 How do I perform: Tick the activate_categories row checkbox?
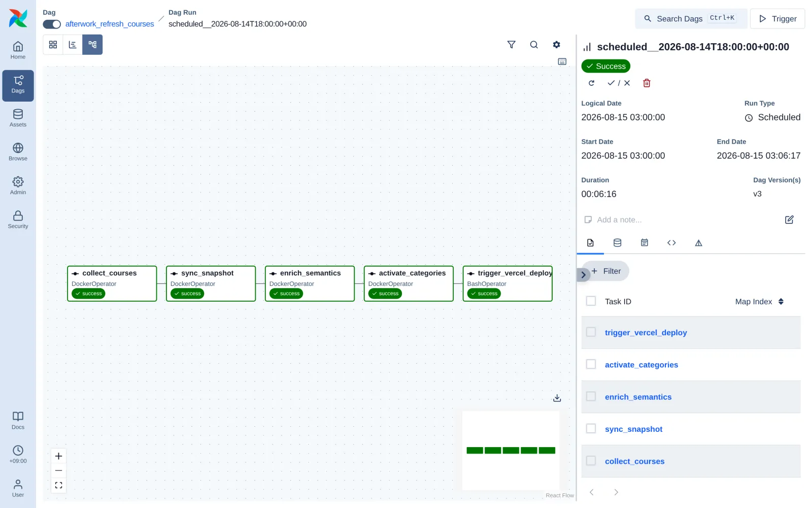point(591,364)
